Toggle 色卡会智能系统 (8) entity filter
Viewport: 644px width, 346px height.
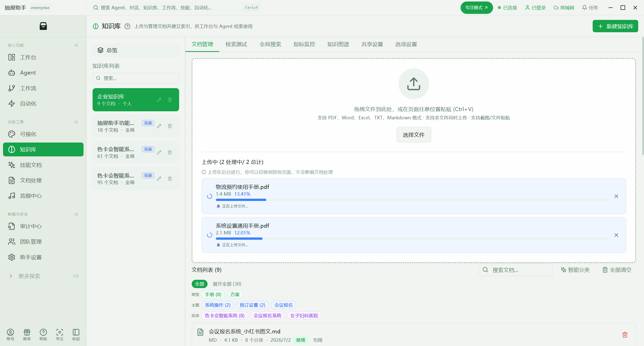click(225, 316)
